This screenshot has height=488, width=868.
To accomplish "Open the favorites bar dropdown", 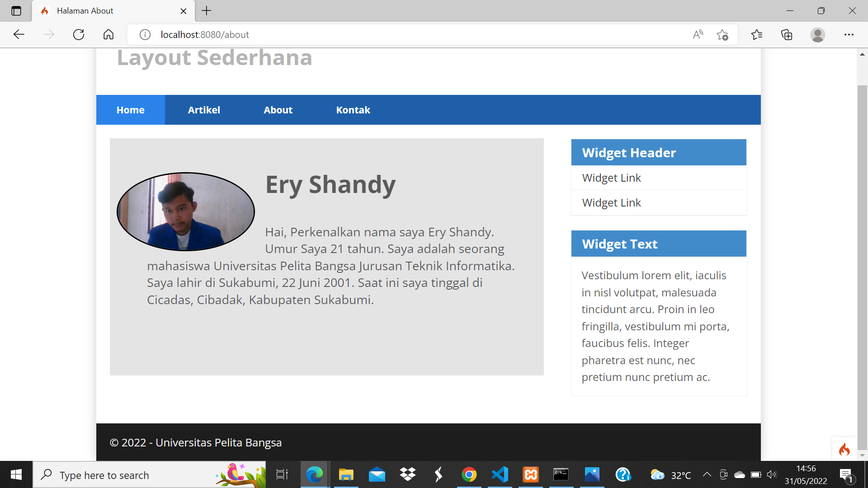I will [757, 34].
